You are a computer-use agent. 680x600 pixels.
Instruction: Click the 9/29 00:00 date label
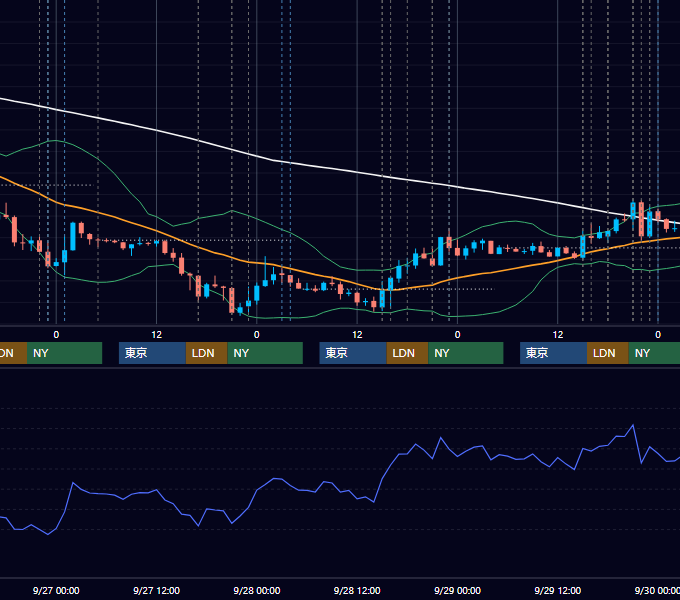458,590
